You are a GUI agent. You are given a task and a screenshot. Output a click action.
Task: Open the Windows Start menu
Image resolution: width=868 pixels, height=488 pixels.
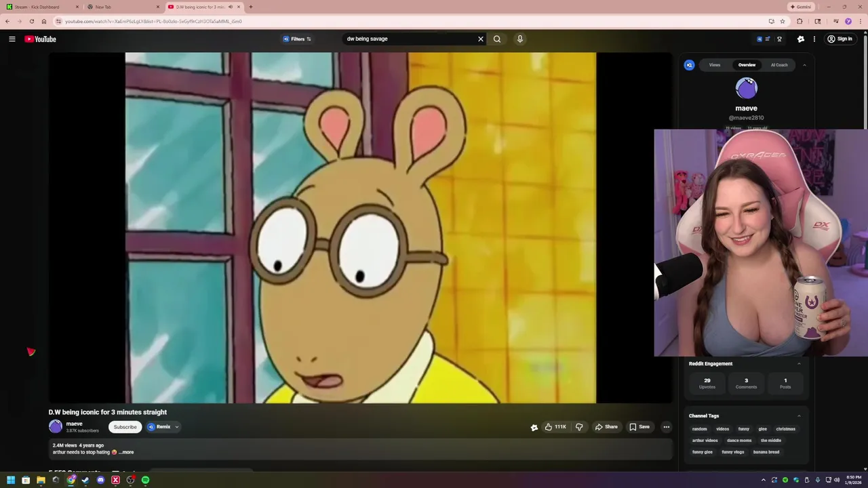tap(11, 480)
